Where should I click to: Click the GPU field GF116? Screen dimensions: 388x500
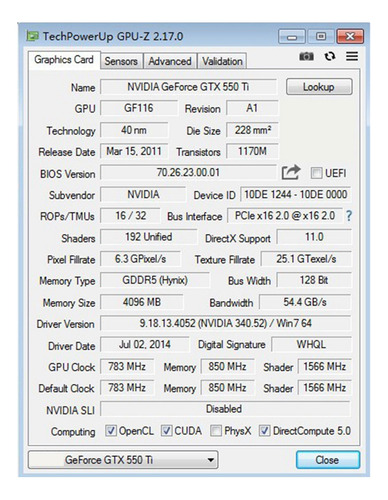(139, 108)
